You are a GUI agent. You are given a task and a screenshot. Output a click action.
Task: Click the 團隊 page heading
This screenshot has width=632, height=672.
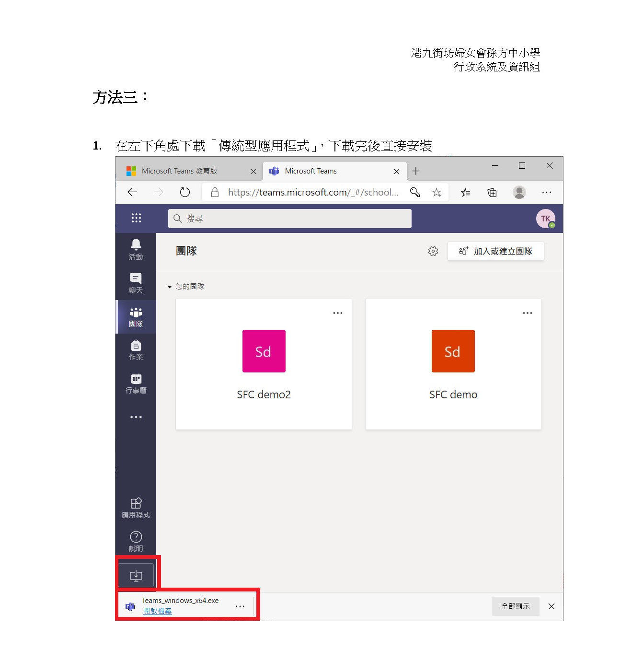[x=186, y=251]
